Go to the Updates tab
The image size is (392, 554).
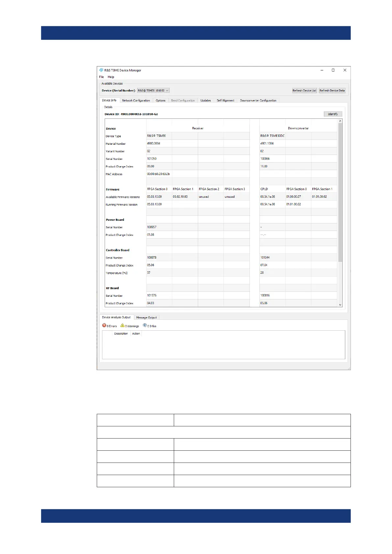[x=206, y=101]
